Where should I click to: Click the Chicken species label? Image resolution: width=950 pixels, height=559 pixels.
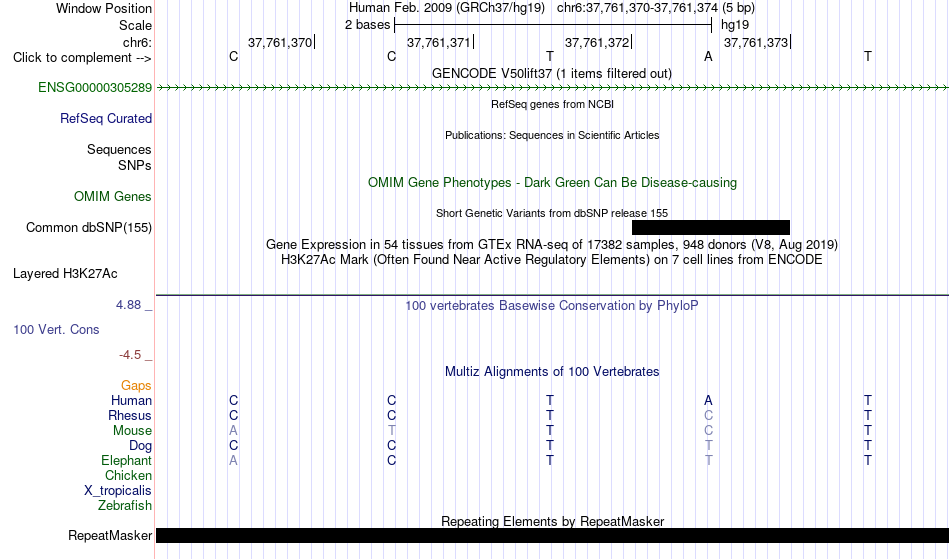coord(128,476)
